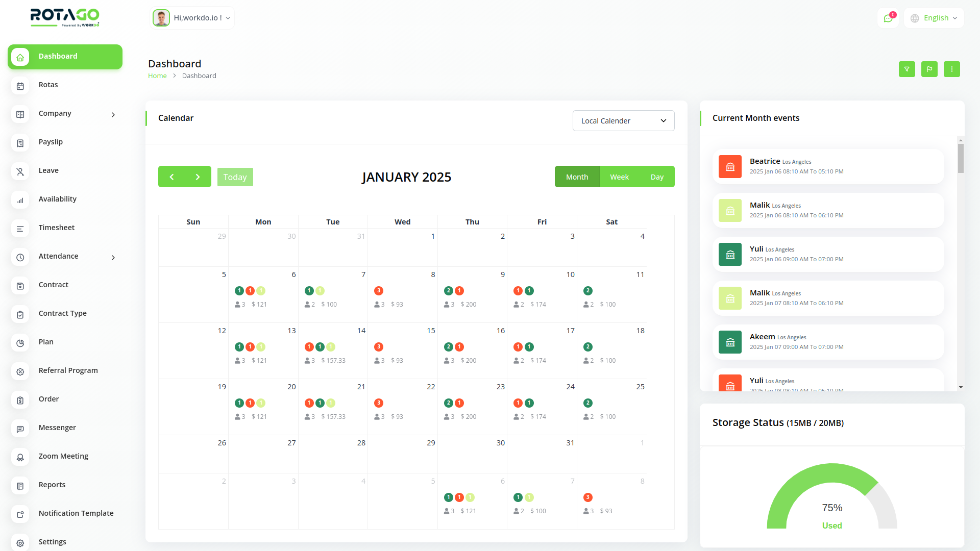This screenshot has height=551, width=980.
Task: Open Reports in the sidebar menu
Action: click(x=52, y=485)
